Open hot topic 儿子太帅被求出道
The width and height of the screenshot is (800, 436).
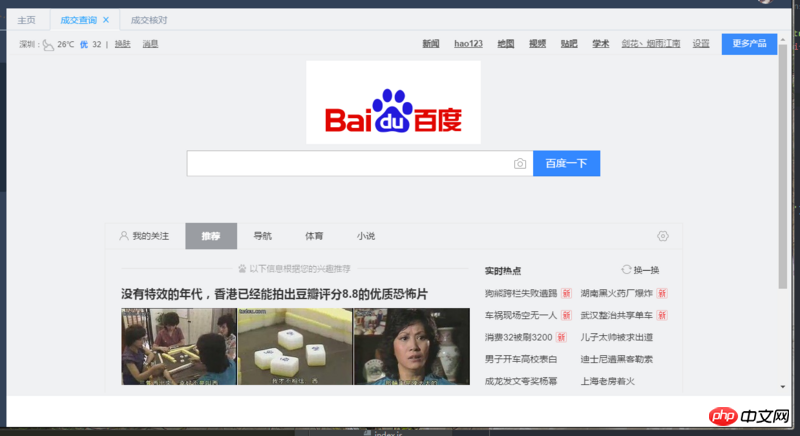pos(616,337)
